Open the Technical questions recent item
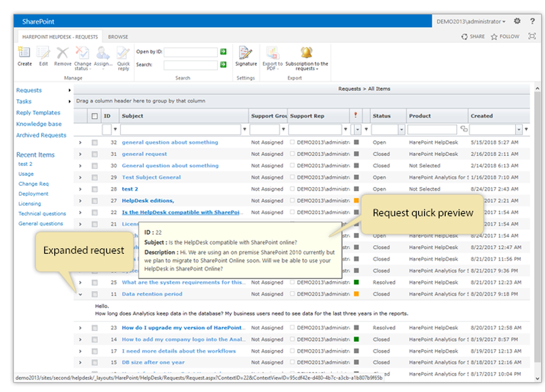The image size is (545, 392). [42, 214]
